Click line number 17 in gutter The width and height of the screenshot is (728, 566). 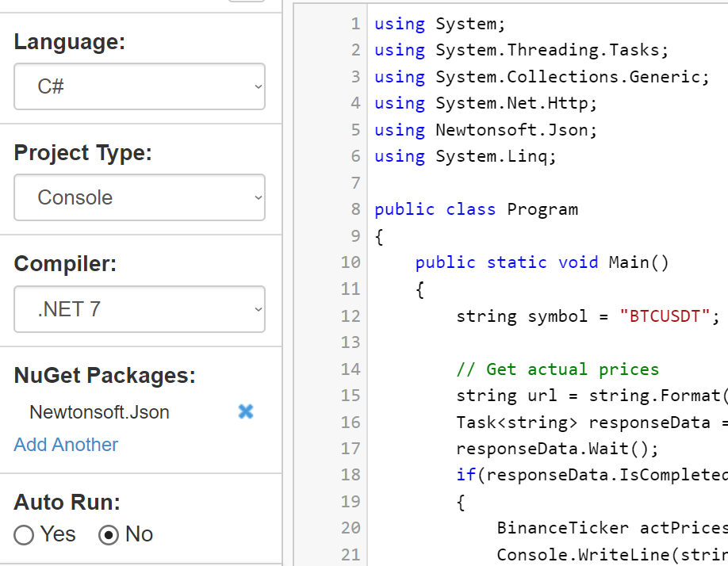[x=351, y=449]
